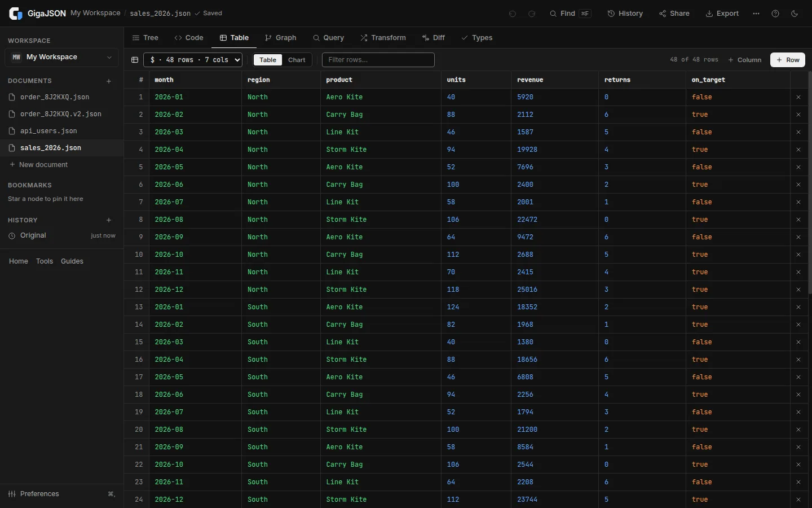Viewport: 812px width, 508px height.
Task: Focus the Filter rows input field
Action: (x=378, y=60)
